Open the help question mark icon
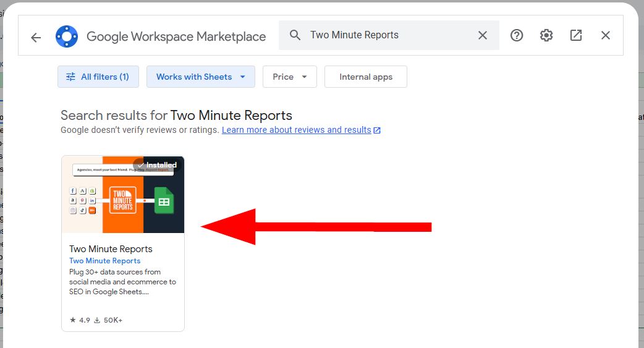 pyautogui.click(x=517, y=35)
